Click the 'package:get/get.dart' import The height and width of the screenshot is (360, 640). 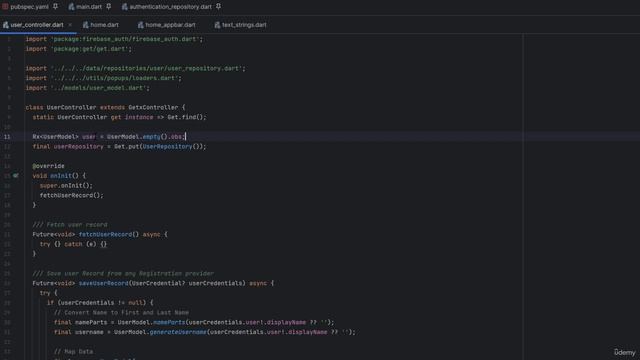(x=89, y=49)
